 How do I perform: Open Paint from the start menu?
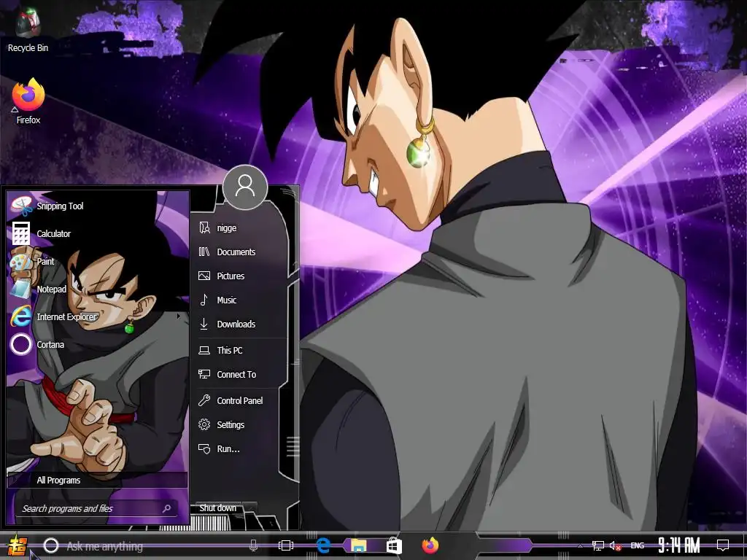[98, 261]
